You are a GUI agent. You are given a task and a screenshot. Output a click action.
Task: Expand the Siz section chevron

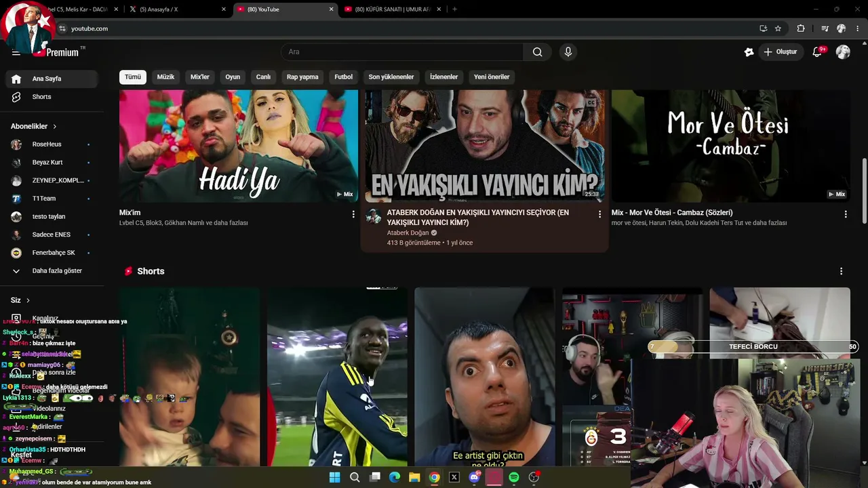pos(28,300)
